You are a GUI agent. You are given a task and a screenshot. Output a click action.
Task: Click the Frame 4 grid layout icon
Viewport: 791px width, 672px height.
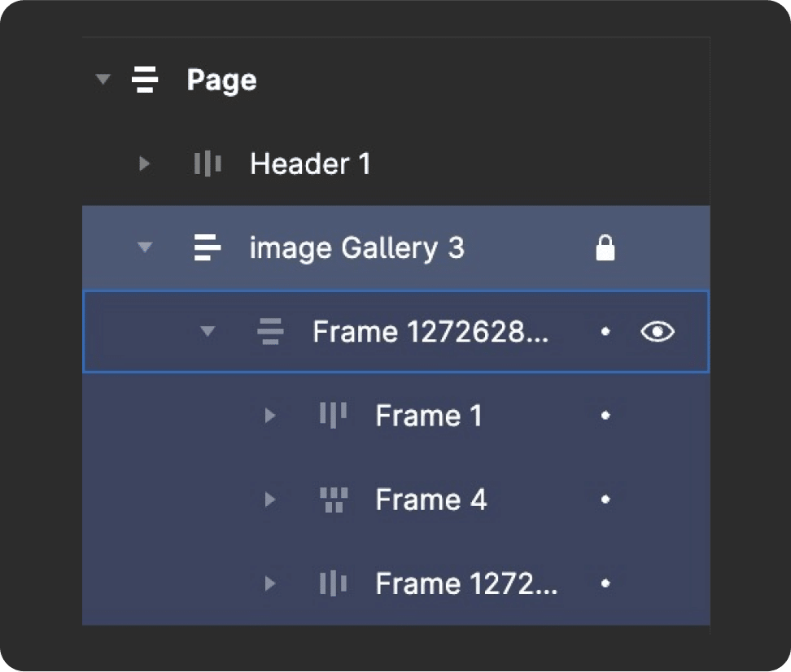(333, 500)
